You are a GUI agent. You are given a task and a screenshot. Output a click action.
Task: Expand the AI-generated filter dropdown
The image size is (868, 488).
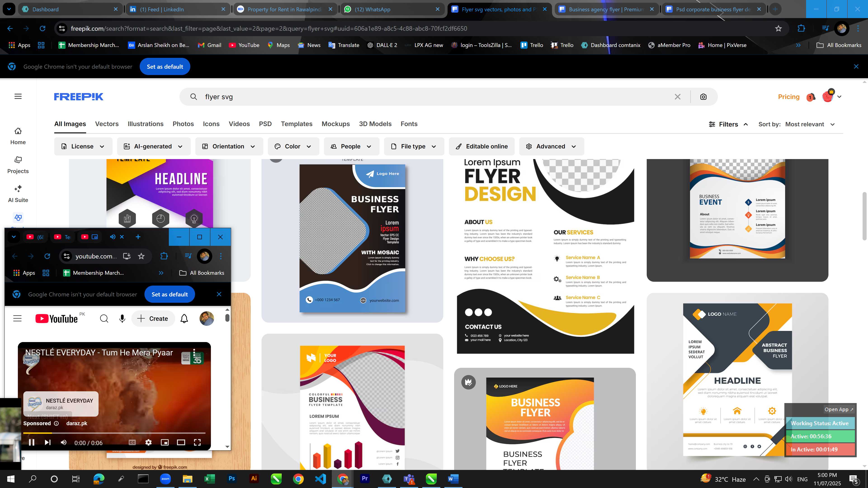coord(154,146)
